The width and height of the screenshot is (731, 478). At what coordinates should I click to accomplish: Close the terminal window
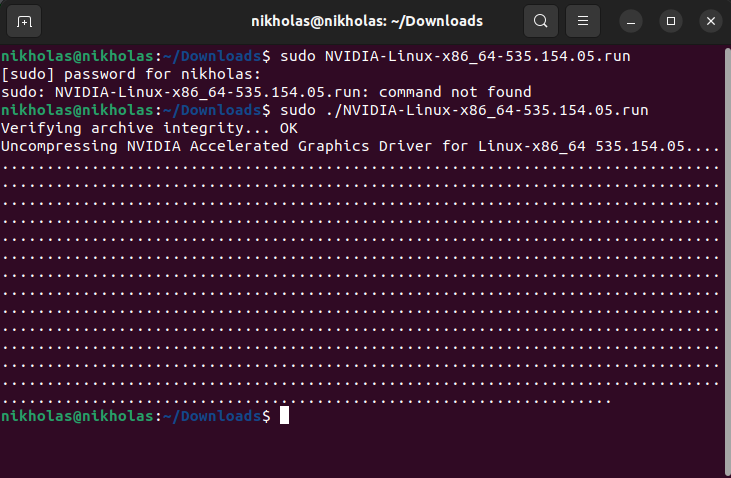click(x=711, y=21)
